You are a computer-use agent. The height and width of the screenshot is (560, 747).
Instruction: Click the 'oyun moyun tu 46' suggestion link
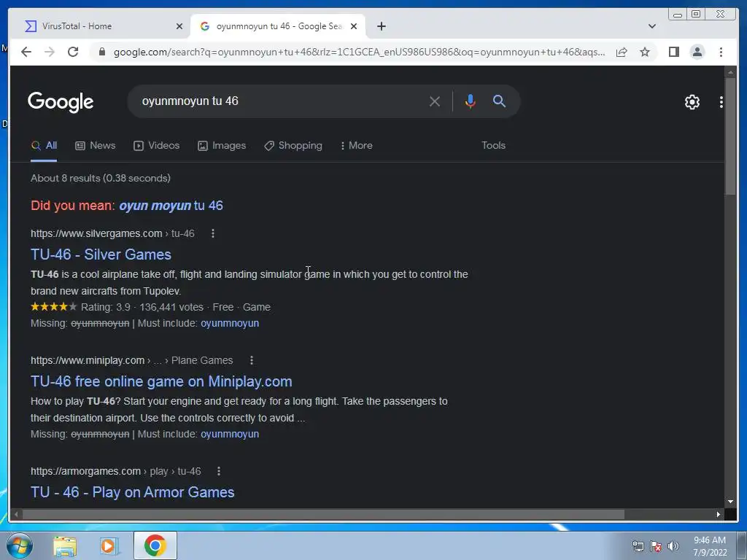click(x=171, y=206)
